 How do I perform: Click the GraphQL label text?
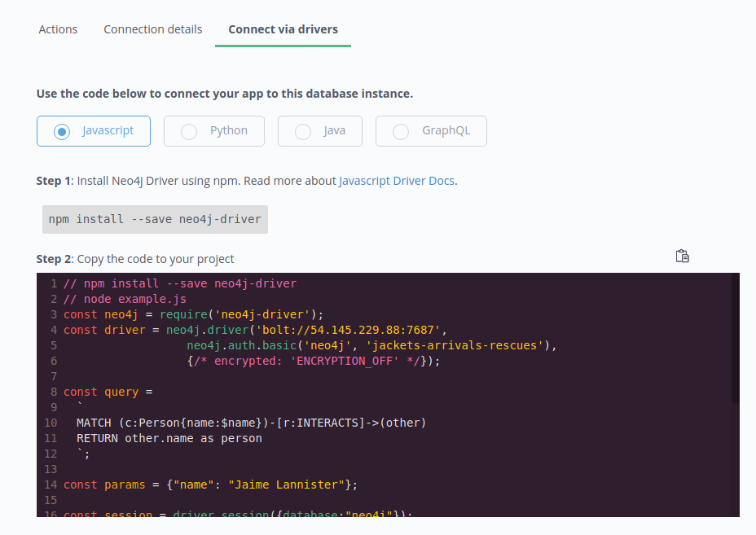[446, 130]
